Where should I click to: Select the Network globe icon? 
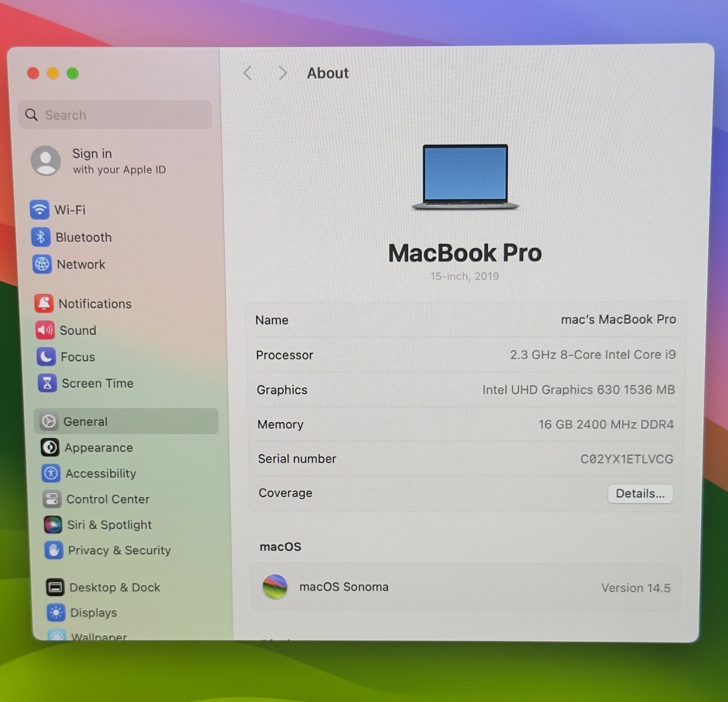(42, 264)
